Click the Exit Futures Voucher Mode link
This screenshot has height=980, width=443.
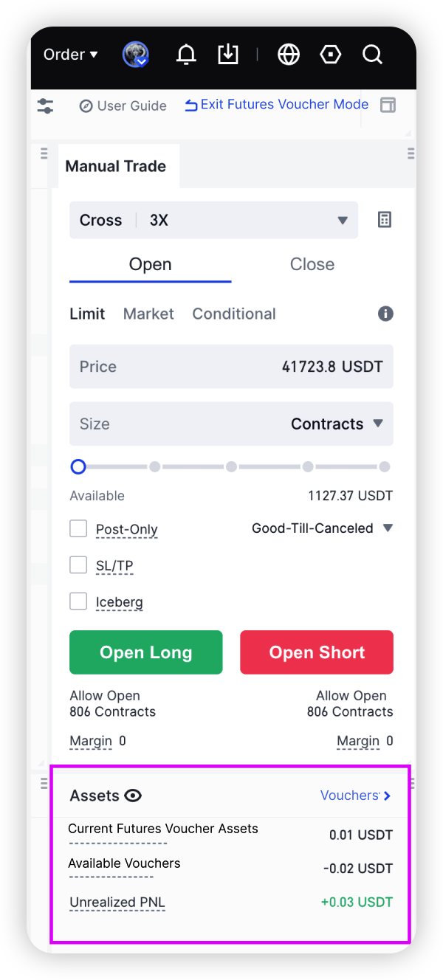(276, 105)
